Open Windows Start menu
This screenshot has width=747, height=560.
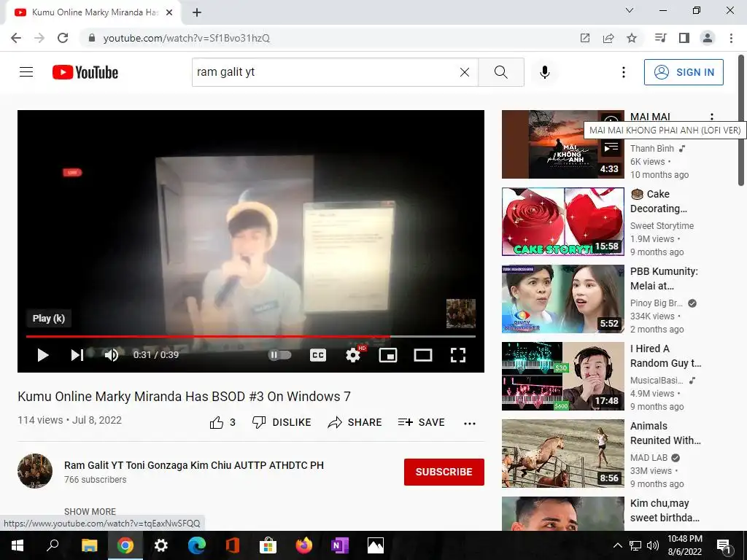click(x=18, y=545)
